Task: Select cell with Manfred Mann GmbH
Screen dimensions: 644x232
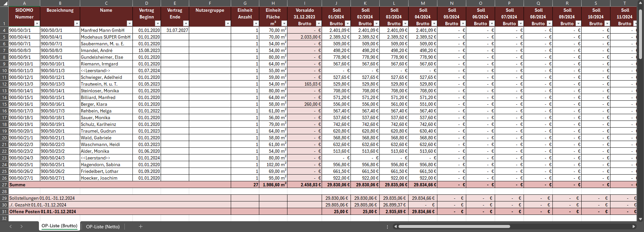Action: coord(106,30)
